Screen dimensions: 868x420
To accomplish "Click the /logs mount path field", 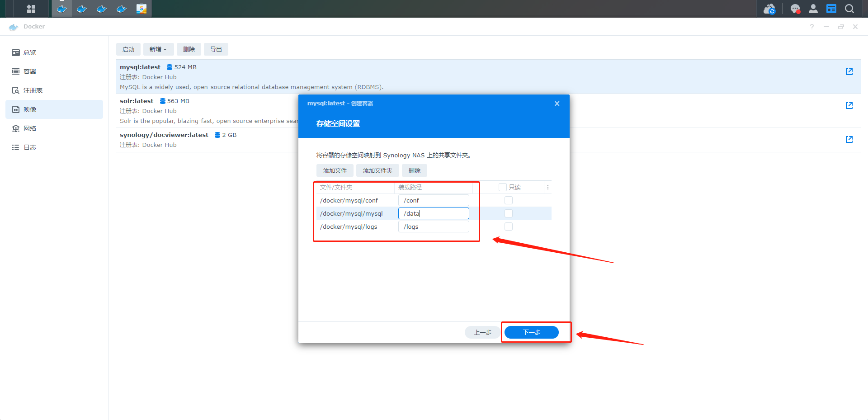I will point(434,227).
